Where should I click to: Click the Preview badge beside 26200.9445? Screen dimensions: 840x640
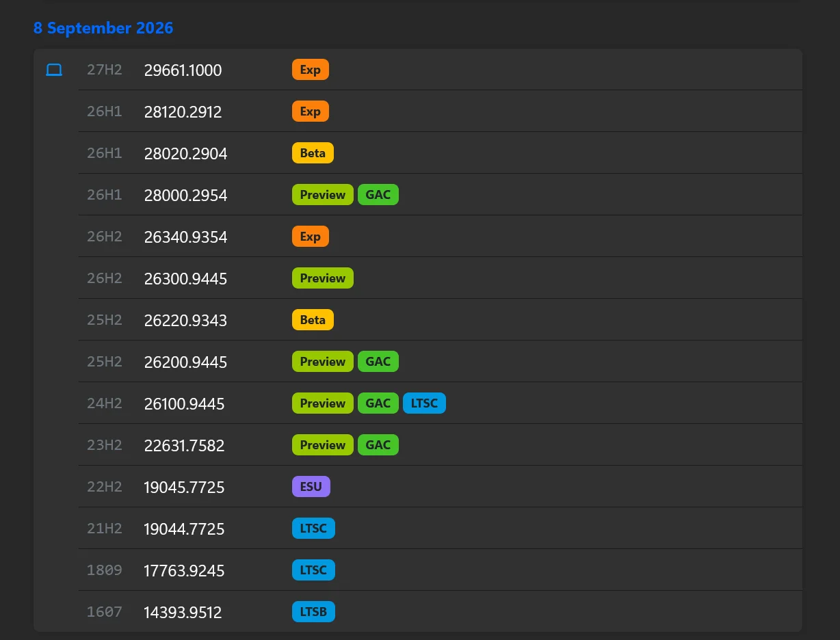point(323,362)
